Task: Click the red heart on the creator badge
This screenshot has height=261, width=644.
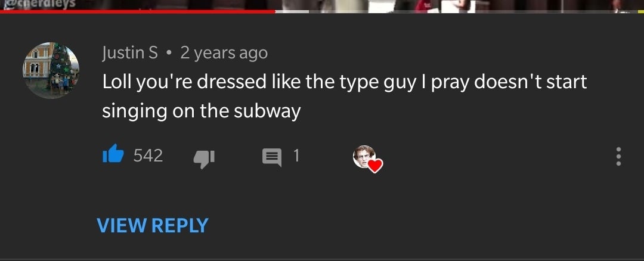Action: click(375, 166)
